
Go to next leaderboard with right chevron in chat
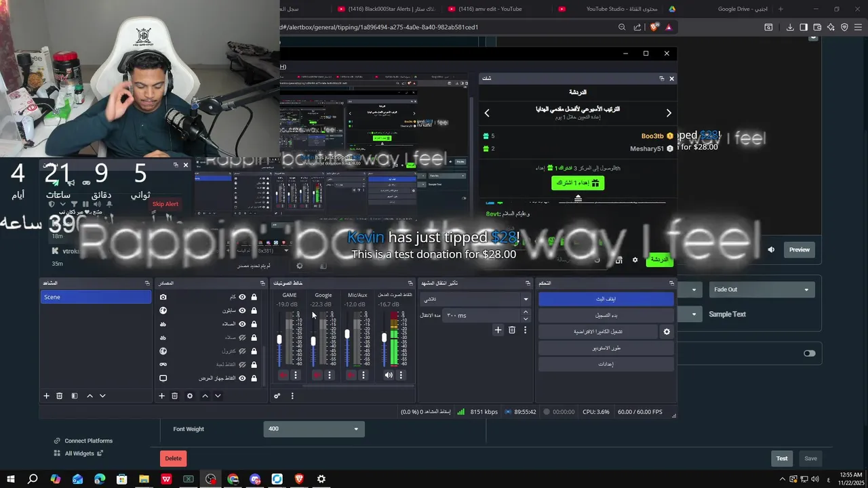tap(669, 113)
